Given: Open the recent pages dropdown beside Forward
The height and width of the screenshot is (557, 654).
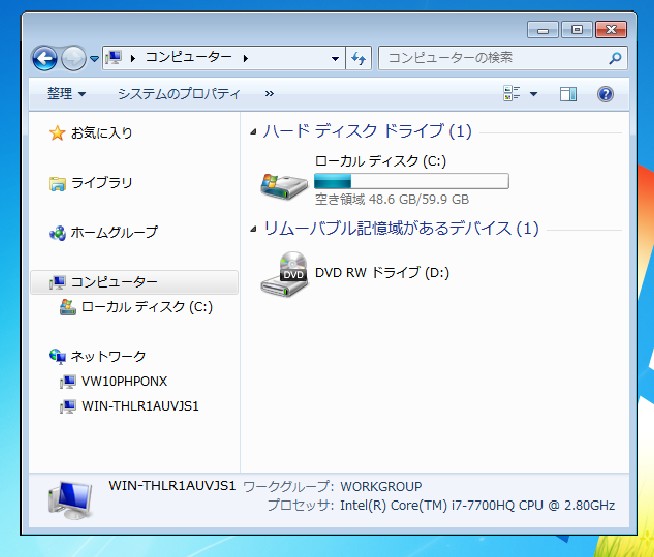Looking at the screenshot, I should pyautogui.click(x=95, y=59).
